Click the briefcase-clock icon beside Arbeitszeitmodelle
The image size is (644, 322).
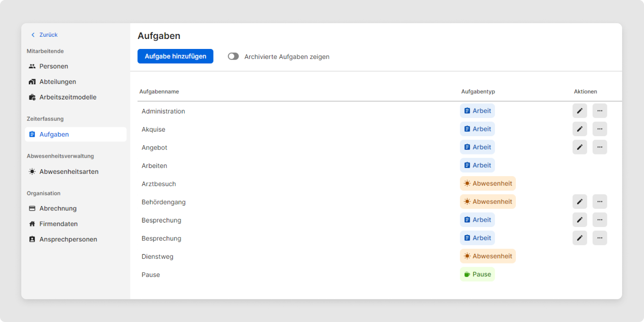pyautogui.click(x=32, y=97)
